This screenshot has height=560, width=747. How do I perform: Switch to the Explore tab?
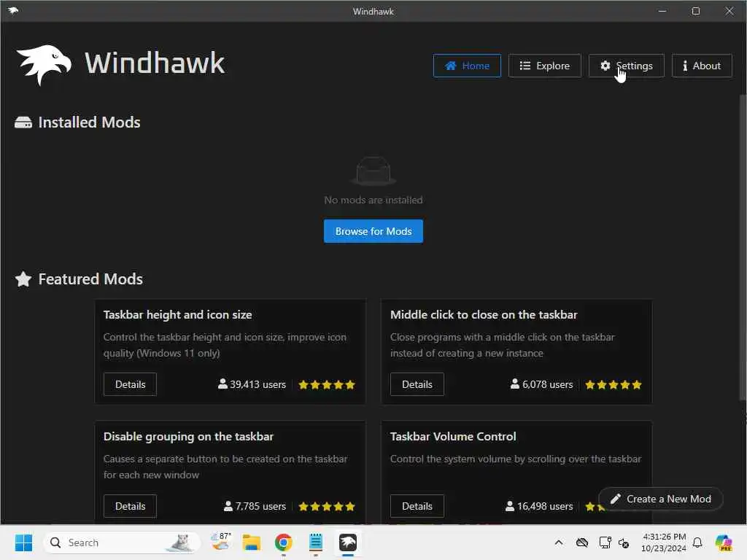(544, 66)
